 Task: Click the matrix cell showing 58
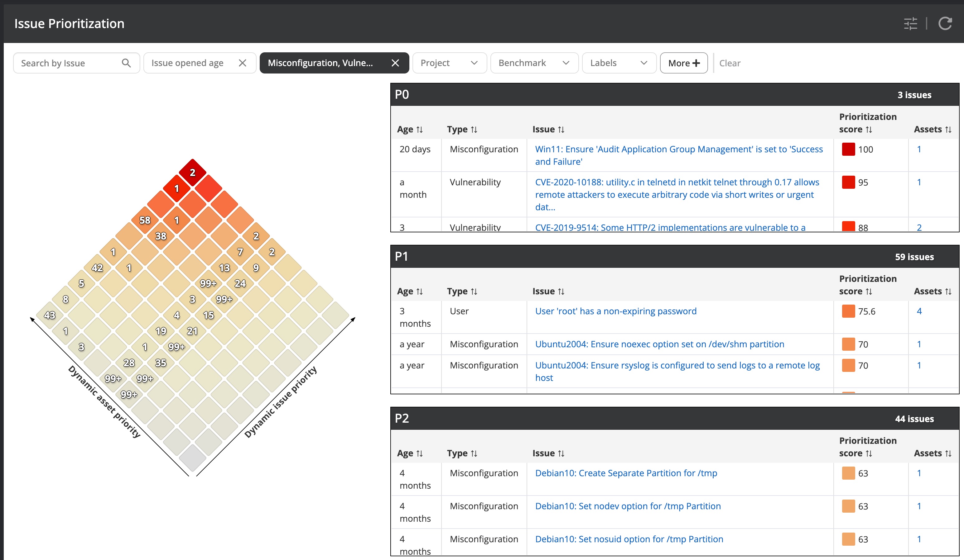pyautogui.click(x=145, y=220)
